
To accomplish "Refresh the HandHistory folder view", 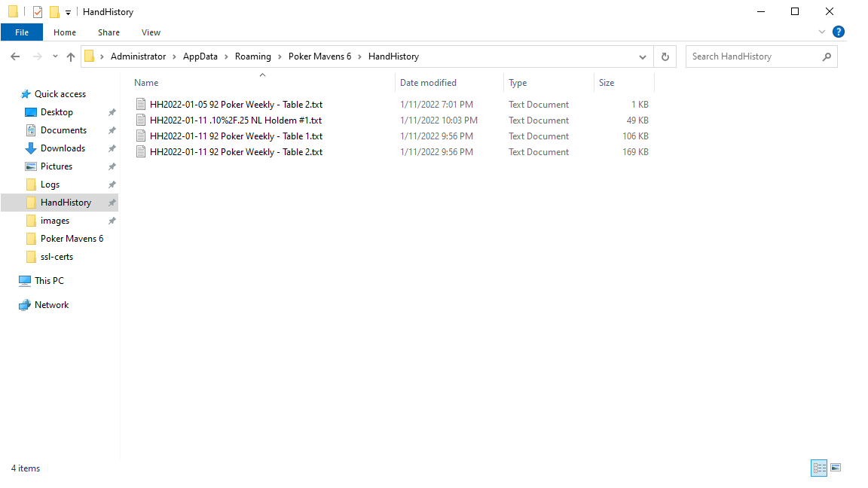I will 665,56.
